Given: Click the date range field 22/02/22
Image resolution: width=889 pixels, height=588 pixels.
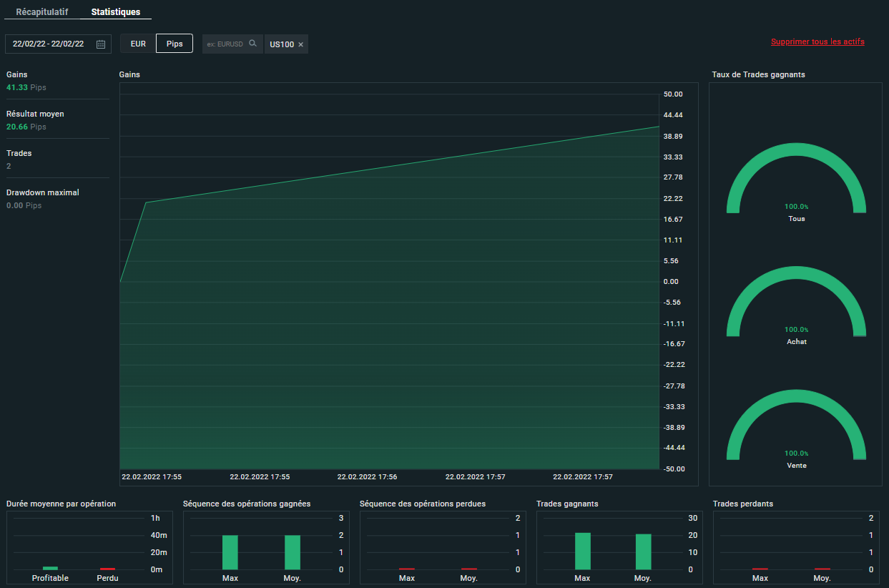Looking at the screenshot, I should (49, 44).
